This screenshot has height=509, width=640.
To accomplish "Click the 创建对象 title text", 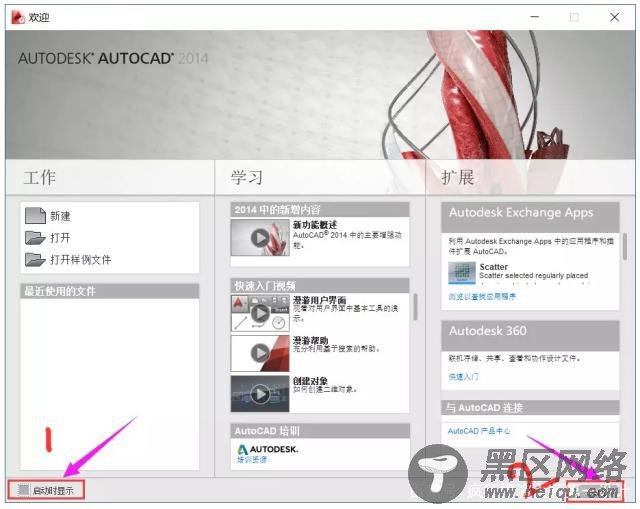I will [310, 381].
